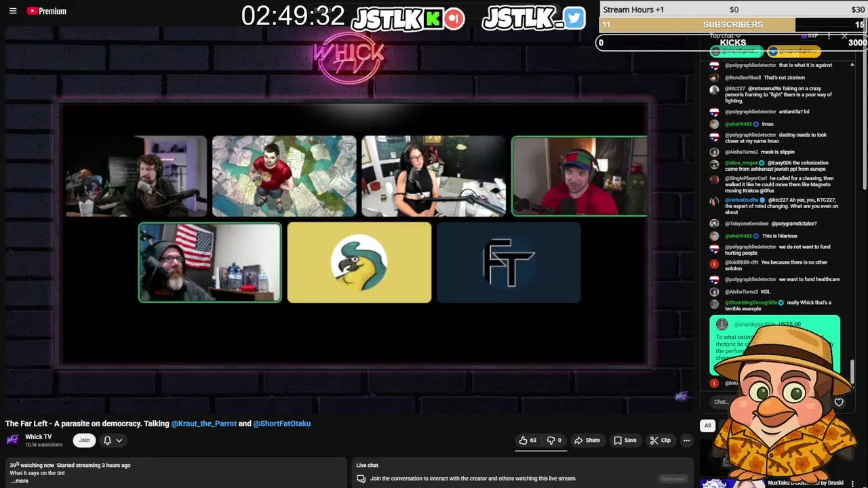Open @ShortFatOtaku channel link in title

pos(282,424)
